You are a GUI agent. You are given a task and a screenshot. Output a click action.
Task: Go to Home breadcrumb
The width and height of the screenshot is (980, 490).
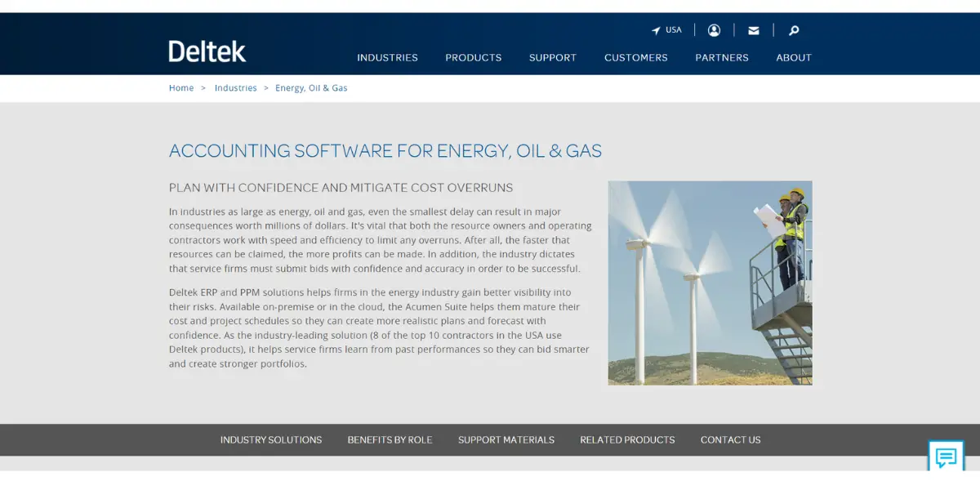(181, 88)
